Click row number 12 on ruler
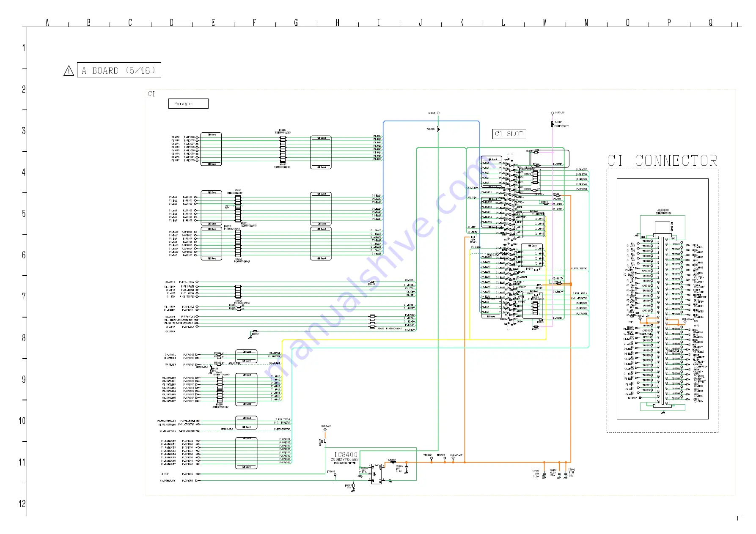The image size is (756, 534). tap(22, 504)
